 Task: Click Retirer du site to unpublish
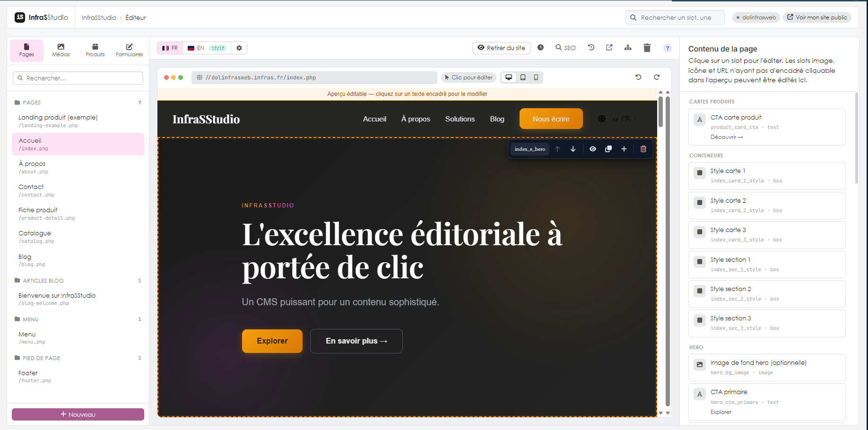pyautogui.click(x=501, y=48)
